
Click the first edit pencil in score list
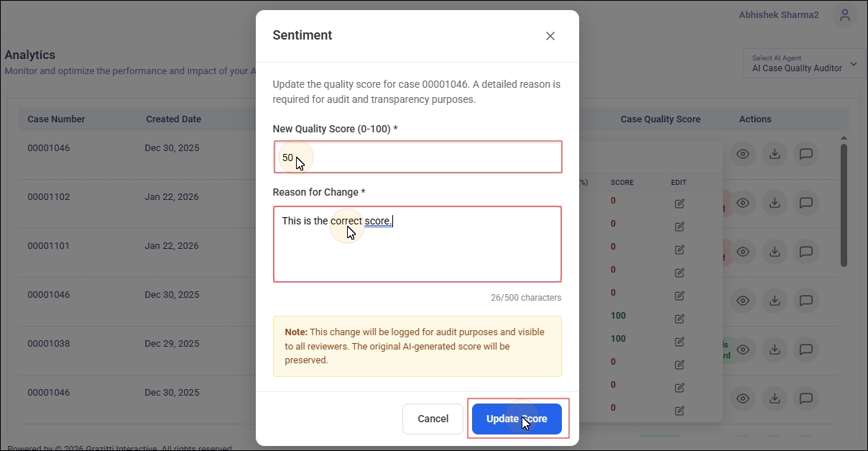click(x=680, y=204)
